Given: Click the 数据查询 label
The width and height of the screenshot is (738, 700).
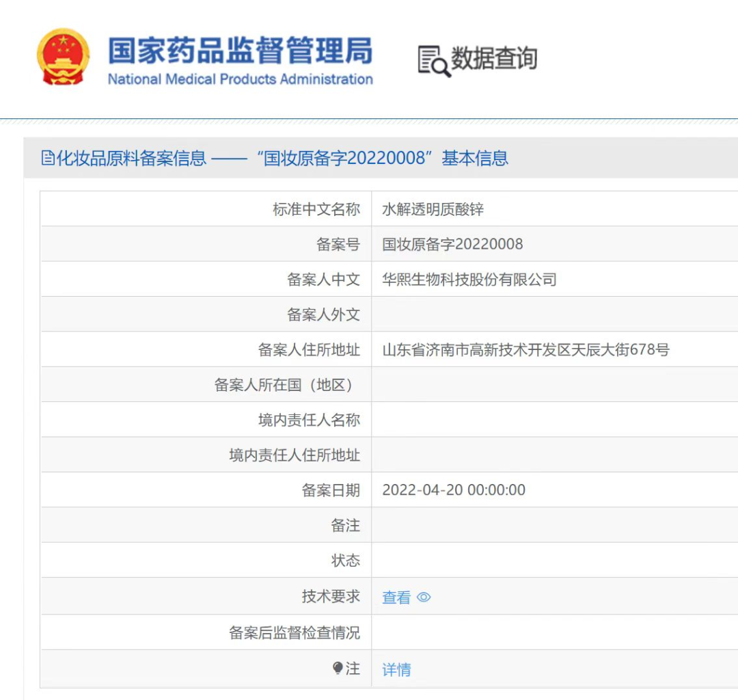Looking at the screenshot, I should pos(493,59).
